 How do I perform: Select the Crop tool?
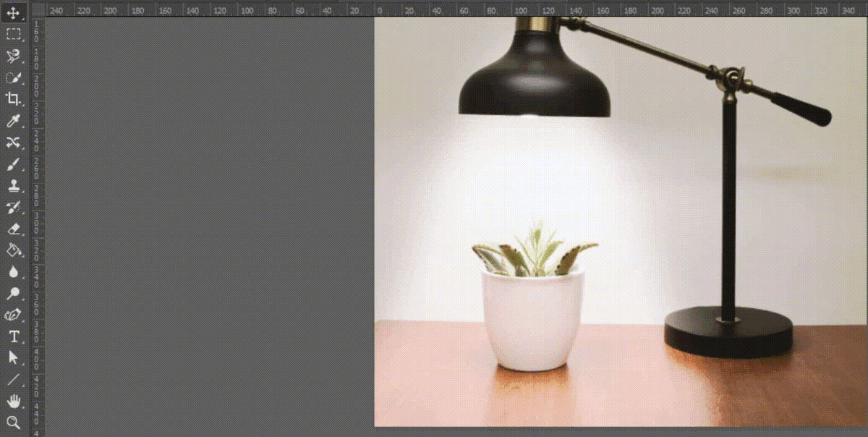(x=14, y=99)
